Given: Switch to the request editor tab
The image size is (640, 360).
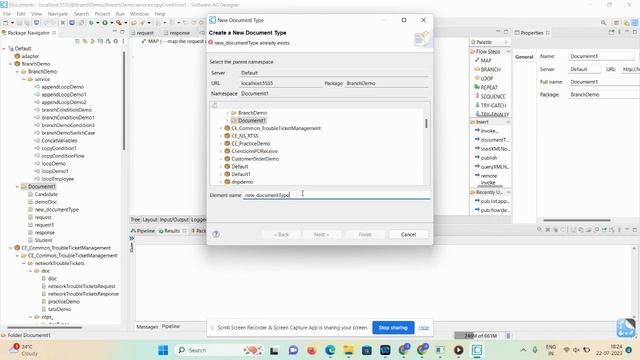Looking at the screenshot, I should point(142,33).
